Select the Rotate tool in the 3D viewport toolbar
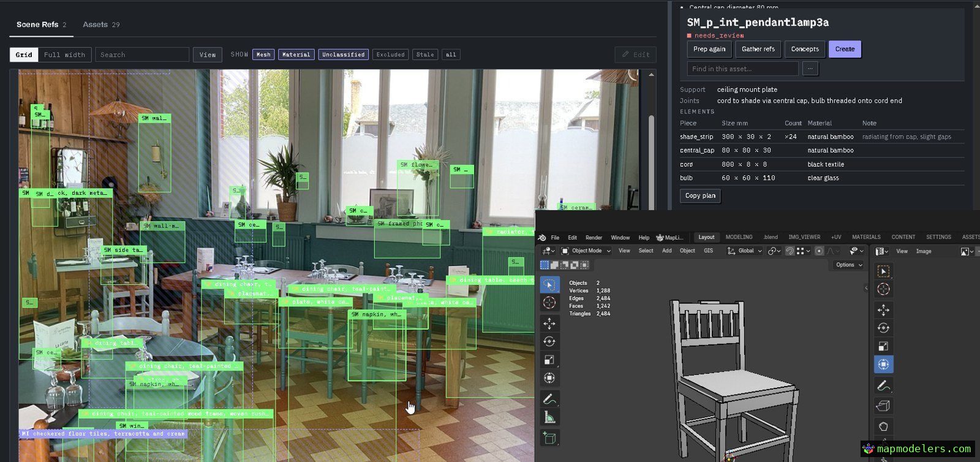The image size is (980, 462). point(549,341)
